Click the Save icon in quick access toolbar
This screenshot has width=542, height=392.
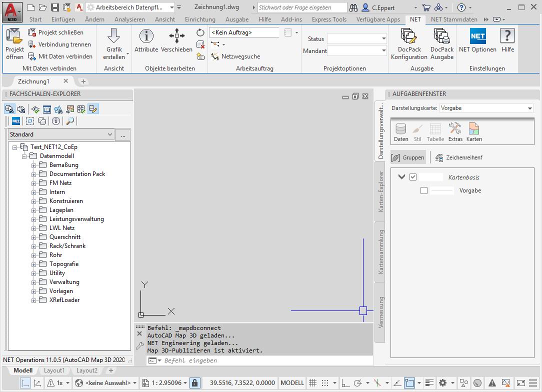point(54,7)
